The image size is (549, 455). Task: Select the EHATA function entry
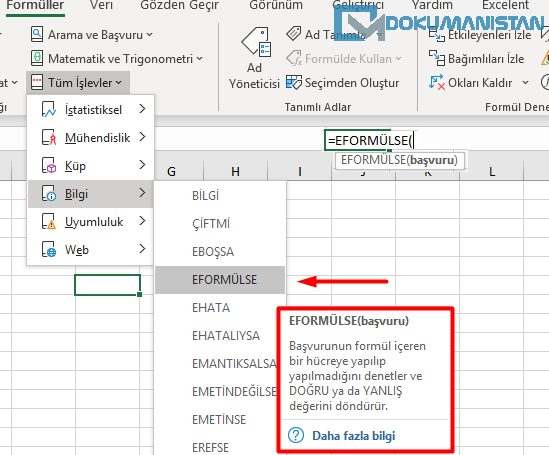click(220, 308)
